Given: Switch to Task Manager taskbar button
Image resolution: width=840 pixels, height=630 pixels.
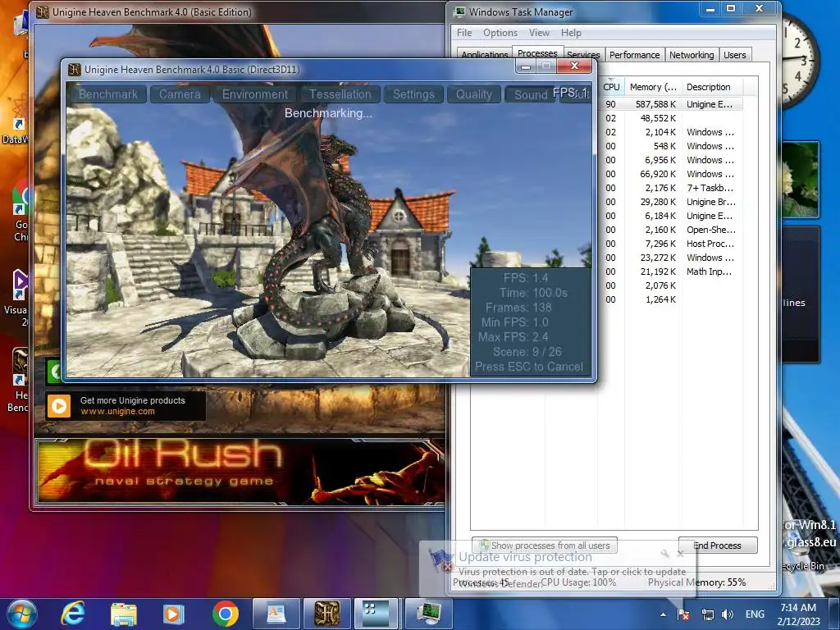Looking at the screenshot, I should (x=429, y=614).
